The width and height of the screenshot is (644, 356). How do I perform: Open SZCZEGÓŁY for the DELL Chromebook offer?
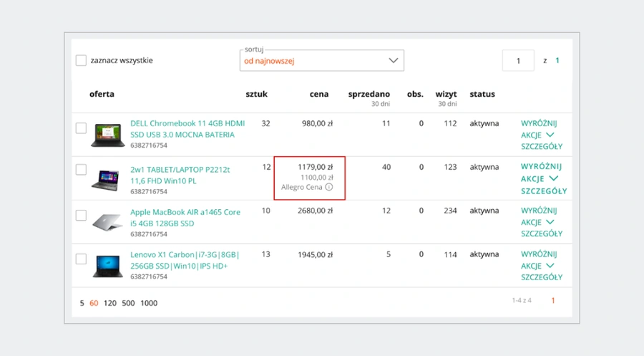coord(542,146)
